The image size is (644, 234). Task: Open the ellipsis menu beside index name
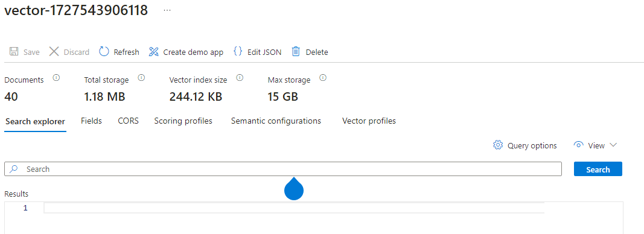167,10
